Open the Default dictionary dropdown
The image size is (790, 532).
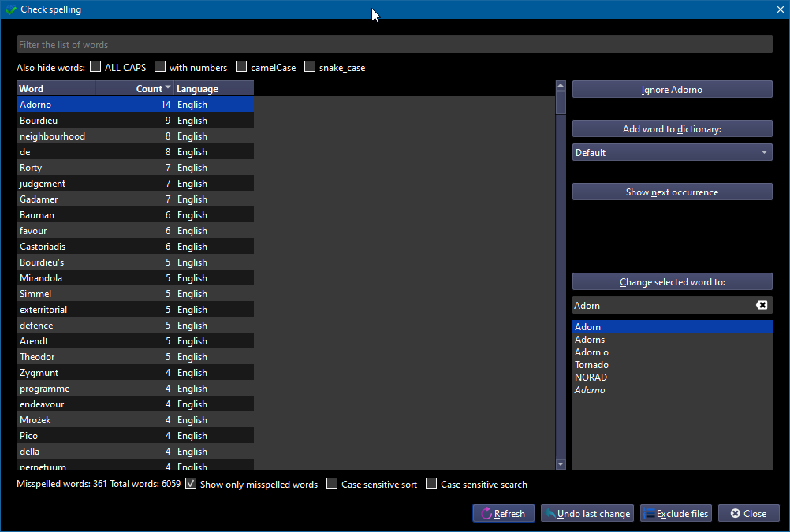[672, 152]
